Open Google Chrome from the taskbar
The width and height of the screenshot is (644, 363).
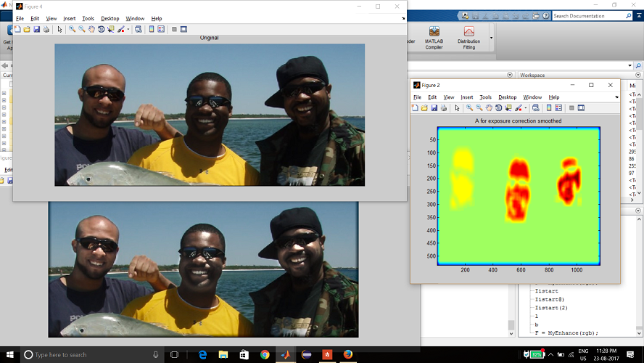(265, 354)
